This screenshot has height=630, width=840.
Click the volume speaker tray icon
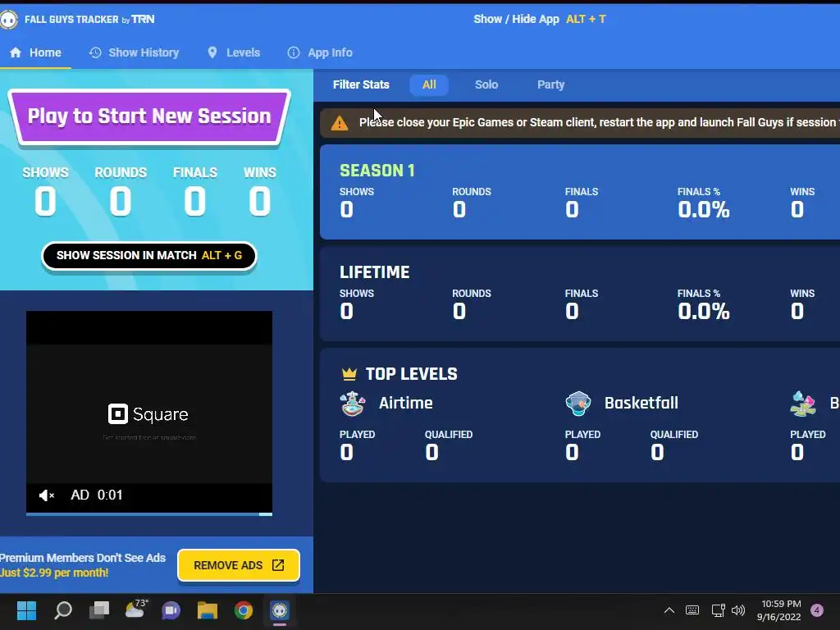pos(738,610)
